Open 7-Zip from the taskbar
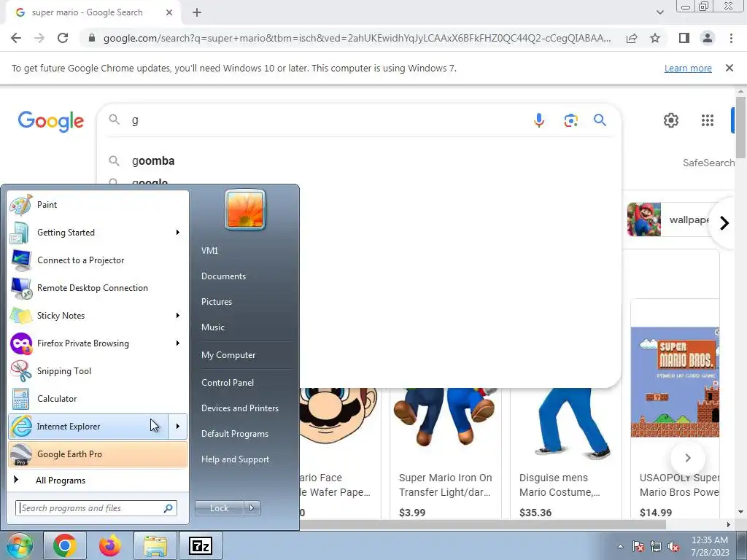 200,545
